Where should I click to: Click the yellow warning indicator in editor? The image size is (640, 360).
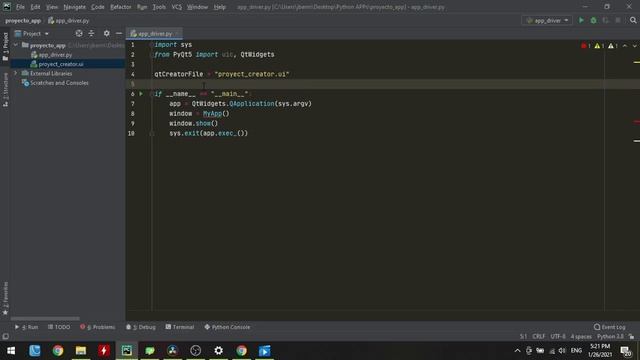[599, 46]
